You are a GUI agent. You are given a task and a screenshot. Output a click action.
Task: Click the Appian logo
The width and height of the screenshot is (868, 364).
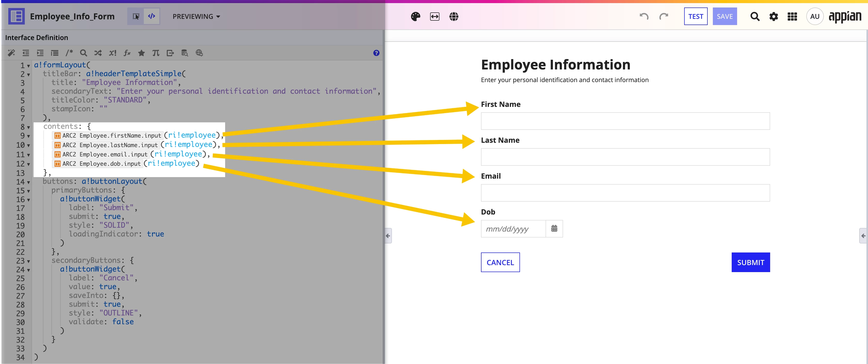pyautogui.click(x=845, y=17)
